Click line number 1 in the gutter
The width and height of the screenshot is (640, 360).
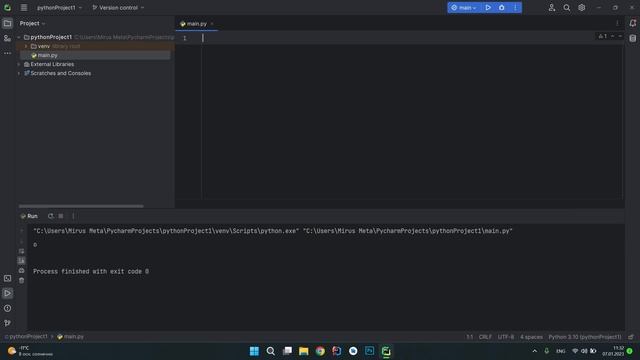[184, 38]
